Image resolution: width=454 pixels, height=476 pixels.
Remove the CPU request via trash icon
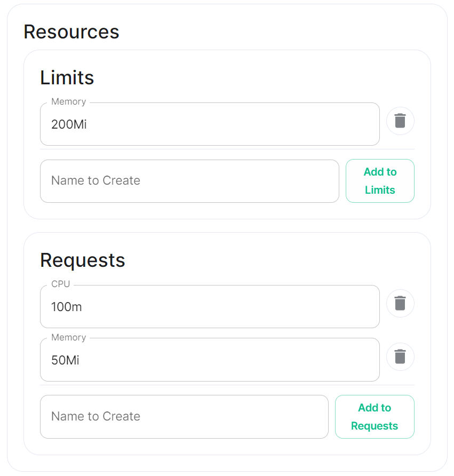[400, 303]
